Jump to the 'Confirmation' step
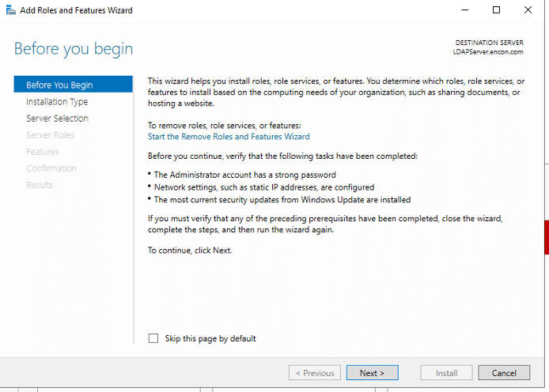Image resolution: width=549 pixels, height=392 pixels. (51, 168)
